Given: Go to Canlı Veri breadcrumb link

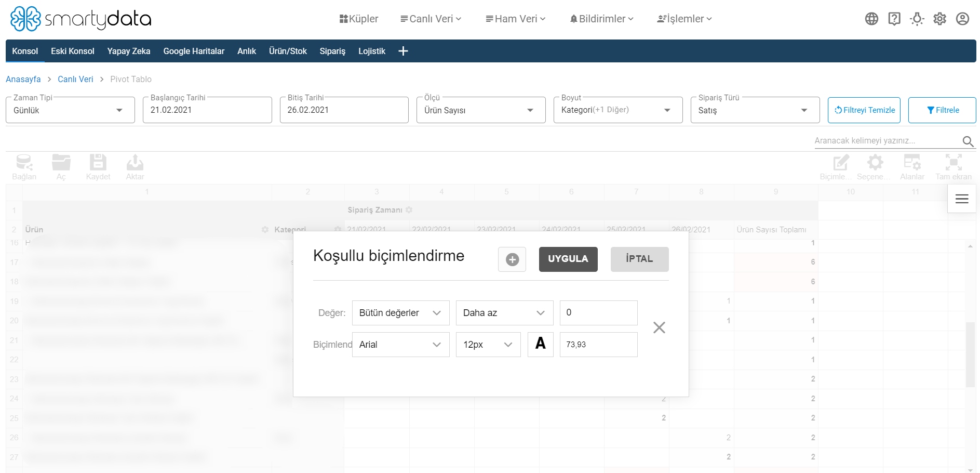Looking at the screenshot, I should [75, 79].
